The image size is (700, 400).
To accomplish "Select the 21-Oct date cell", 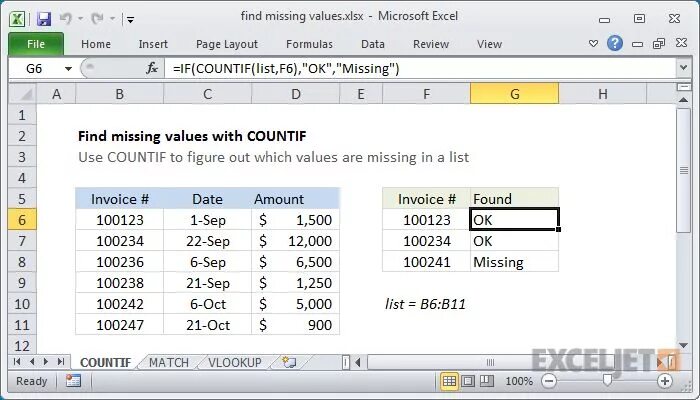I will (x=207, y=325).
